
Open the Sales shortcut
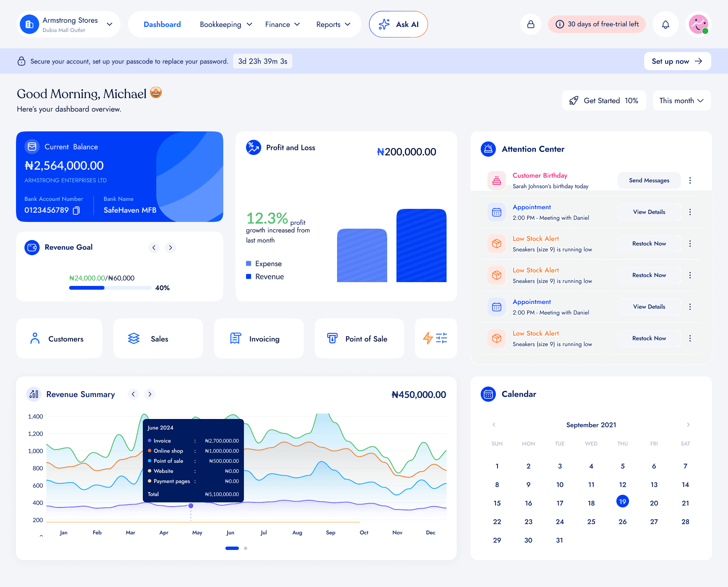[158, 339]
